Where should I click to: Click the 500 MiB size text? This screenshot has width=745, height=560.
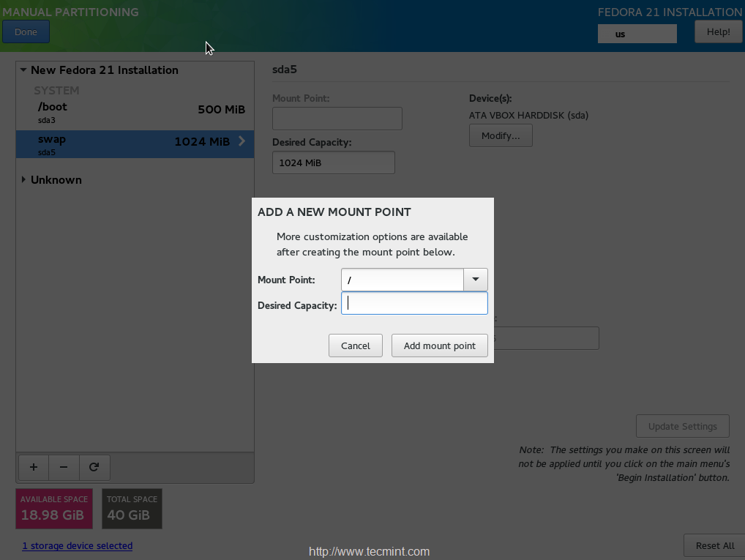coord(222,109)
